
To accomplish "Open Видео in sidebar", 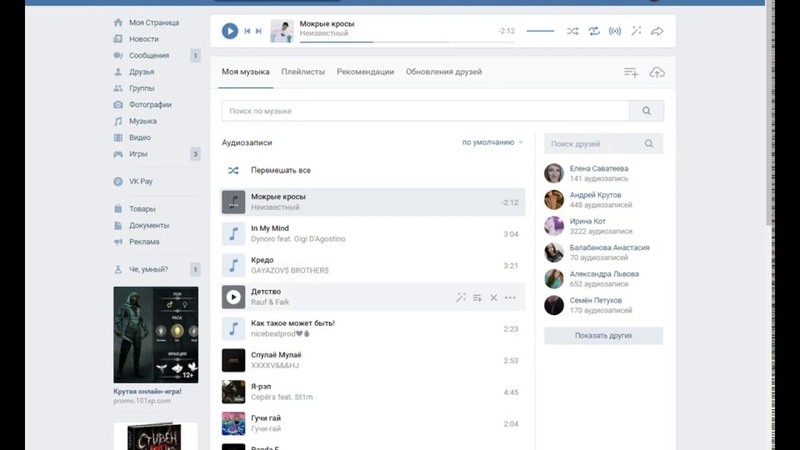I will pos(140,137).
